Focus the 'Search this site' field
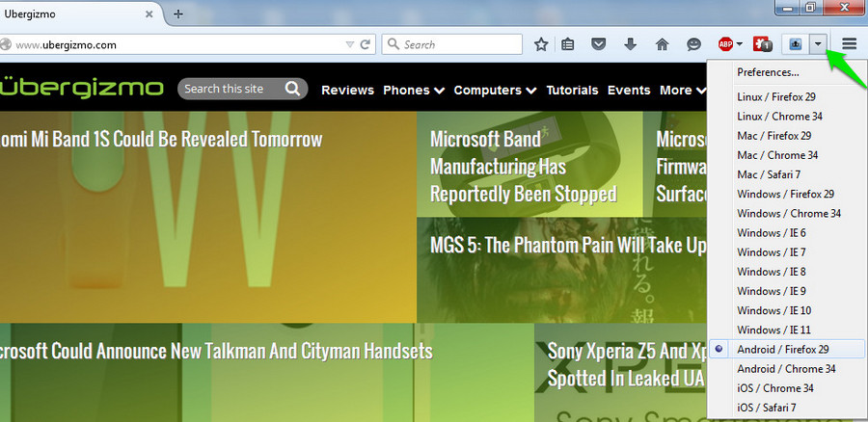Viewport: 868px width, 422px height. pyautogui.click(x=242, y=89)
